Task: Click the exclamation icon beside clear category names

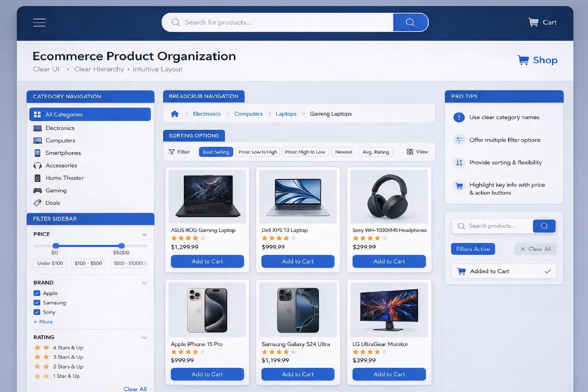Action: pos(459,117)
